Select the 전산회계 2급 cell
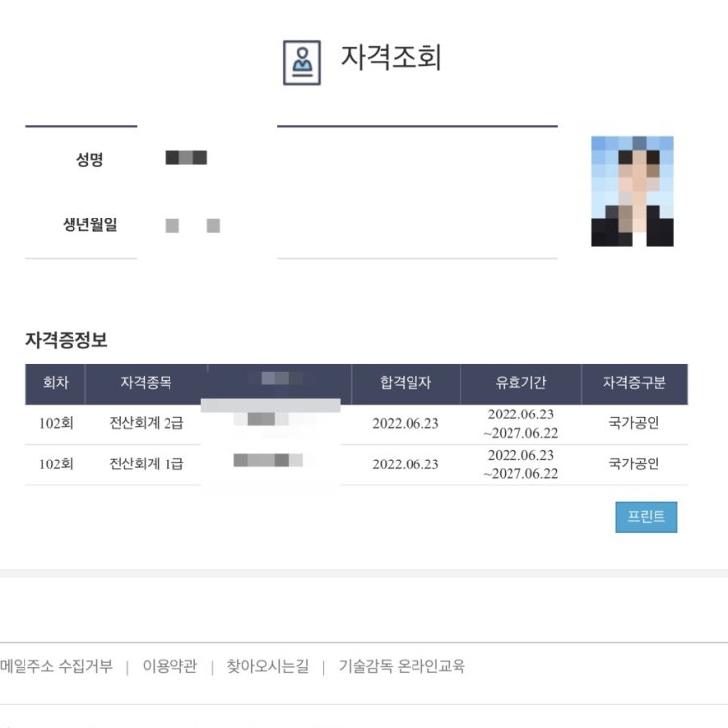The width and height of the screenshot is (728, 728). (x=146, y=423)
